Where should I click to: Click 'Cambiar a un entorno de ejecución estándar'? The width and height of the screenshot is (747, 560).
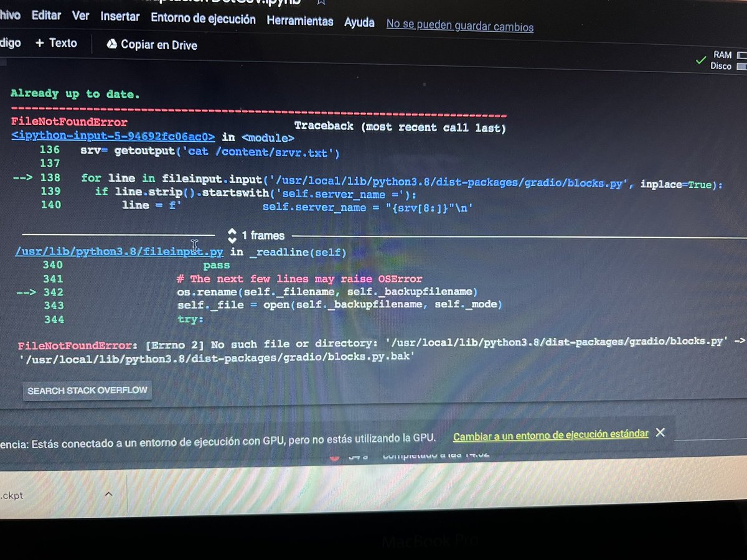[550, 435]
